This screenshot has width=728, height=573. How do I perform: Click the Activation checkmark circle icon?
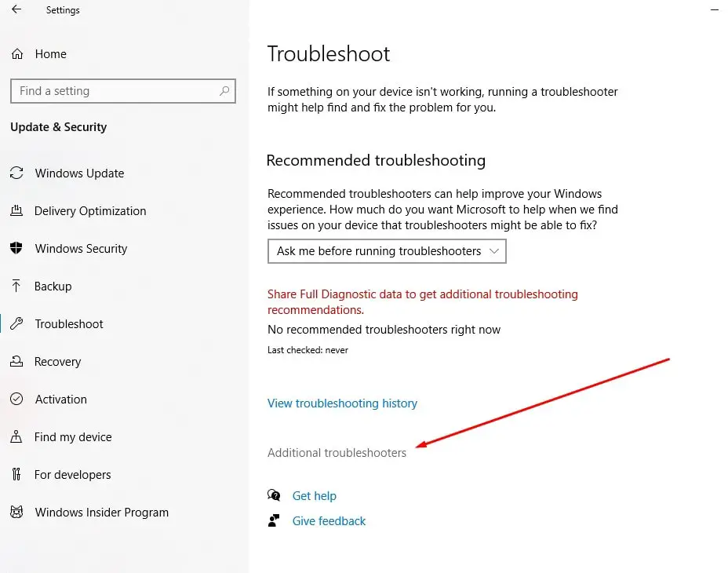(x=16, y=400)
